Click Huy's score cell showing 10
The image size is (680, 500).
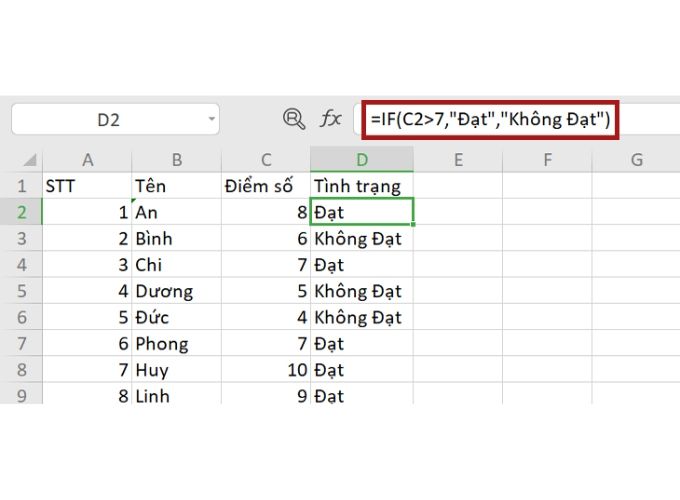(x=266, y=370)
